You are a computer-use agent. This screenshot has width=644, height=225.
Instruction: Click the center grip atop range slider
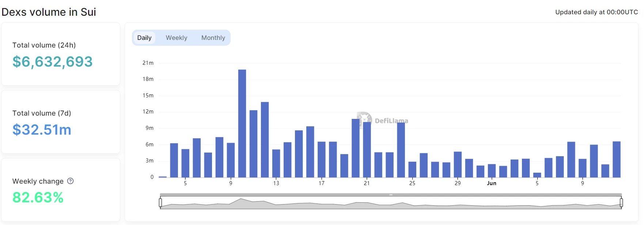point(391,195)
